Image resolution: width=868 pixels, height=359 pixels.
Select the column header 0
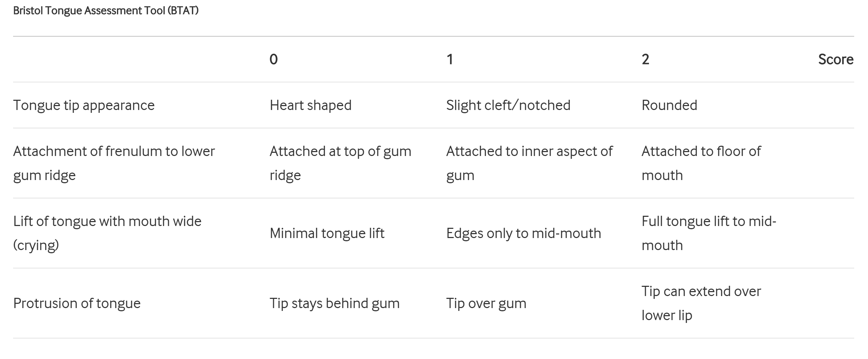(x=274, y=59)
